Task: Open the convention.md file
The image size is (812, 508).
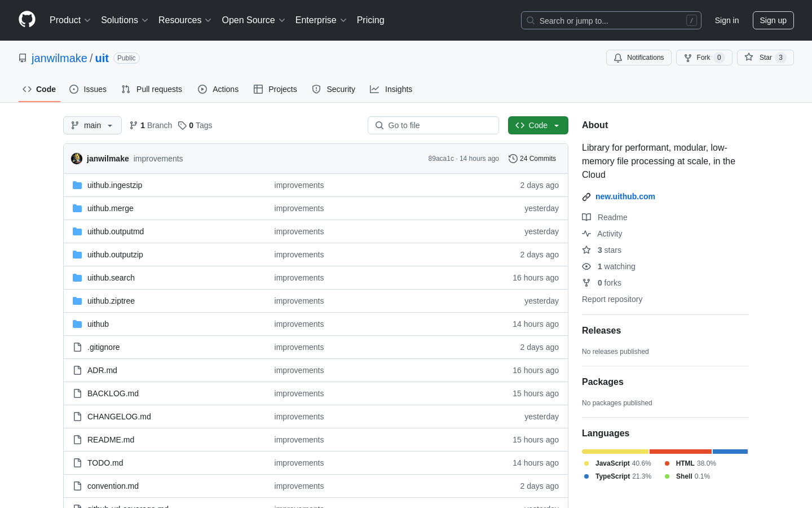Action: pos(113,486)
